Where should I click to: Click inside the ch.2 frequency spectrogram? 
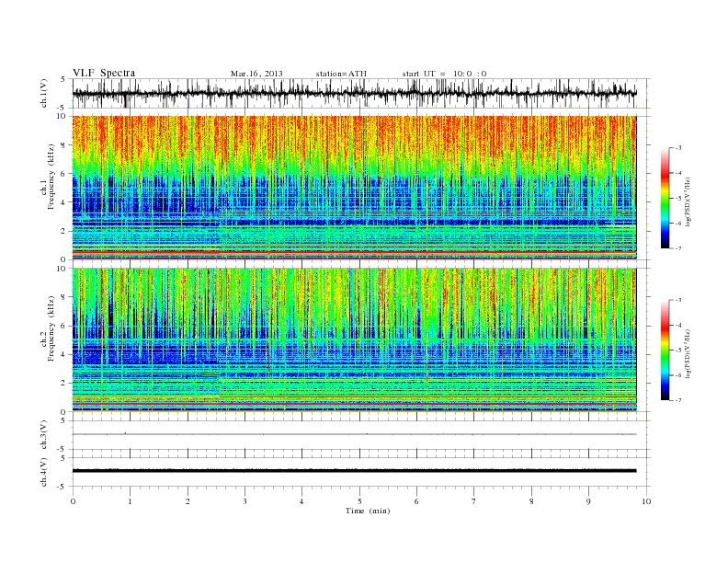click(354, 340)
